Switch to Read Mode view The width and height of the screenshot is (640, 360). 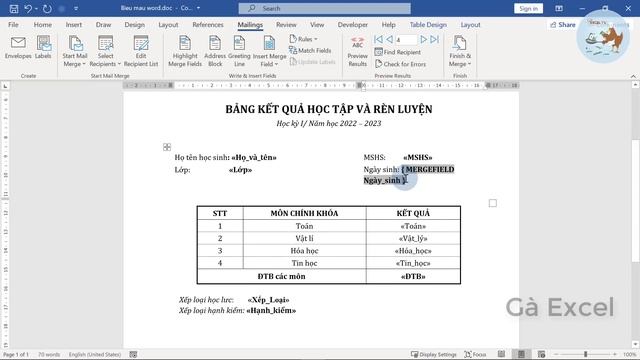point(501,354)
